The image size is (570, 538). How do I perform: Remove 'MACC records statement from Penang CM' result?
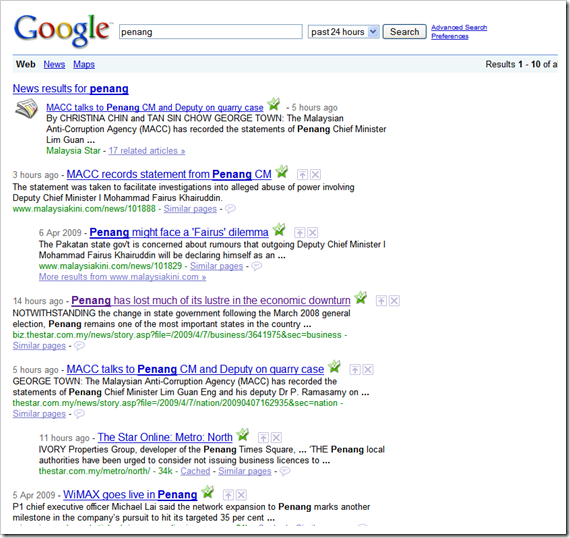[x=316, y=175]
